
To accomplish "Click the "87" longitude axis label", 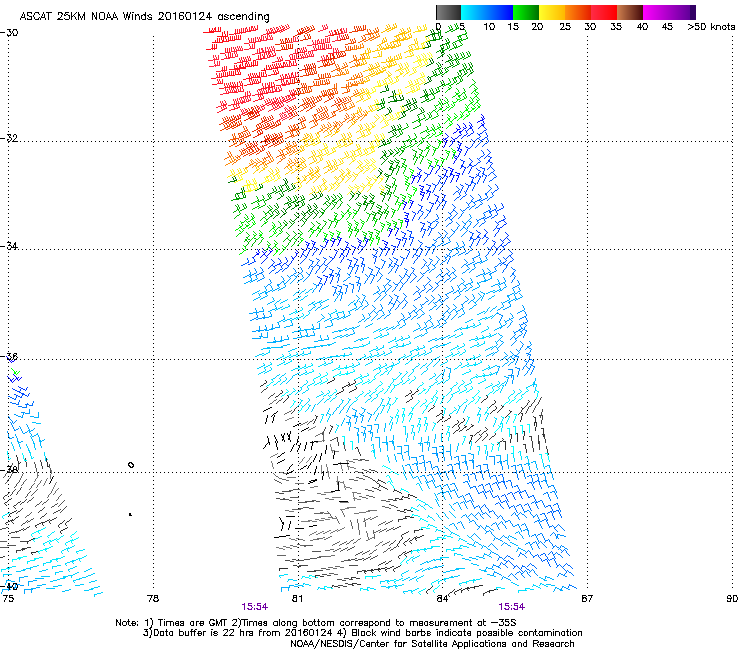I will tap(587, 599).
